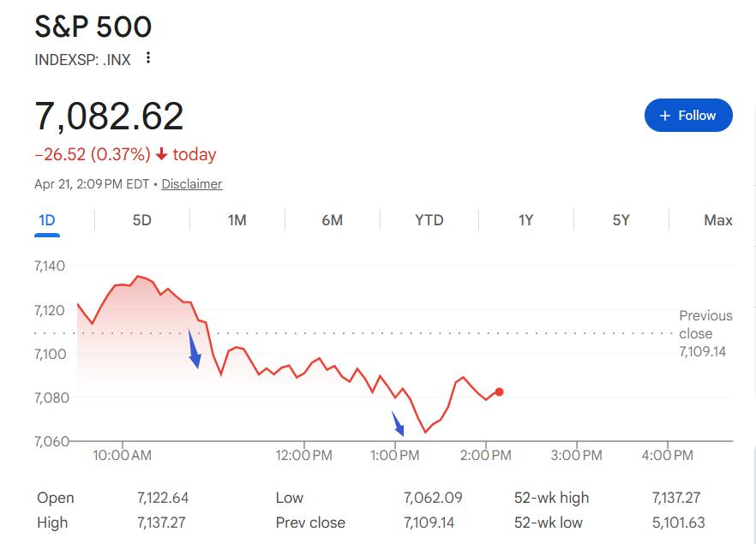Click the red current-price dot on chart
Screen dimensions: 756x544
tap(499, 392)
